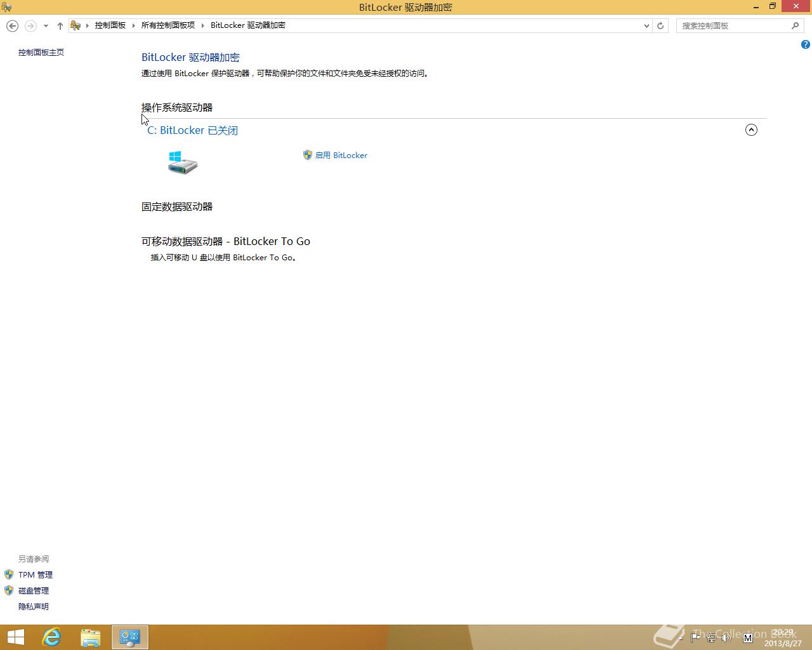Click the window system icon in the title bar
812x650 pixels.
point(6,7)
